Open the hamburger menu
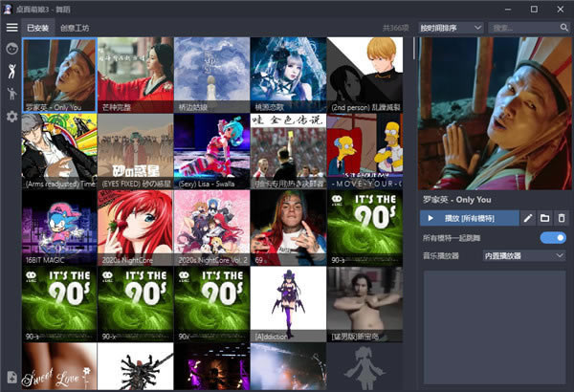Viewport: 574px width, 392px height. (11, 28)
